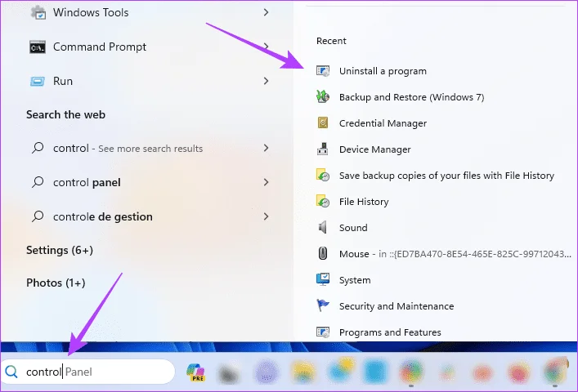578x392 pixels.
Task: Click the Credential Manager safe icon
Action: [323, 123]
